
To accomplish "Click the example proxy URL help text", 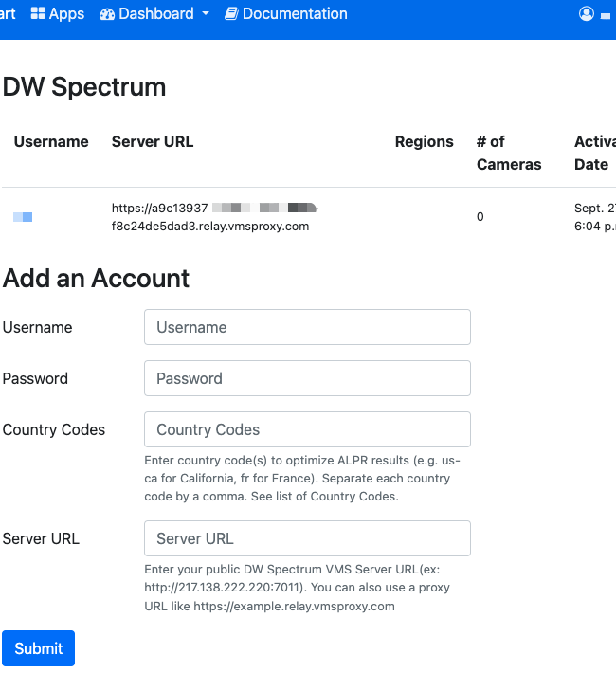I will click(x=294, y=606).
